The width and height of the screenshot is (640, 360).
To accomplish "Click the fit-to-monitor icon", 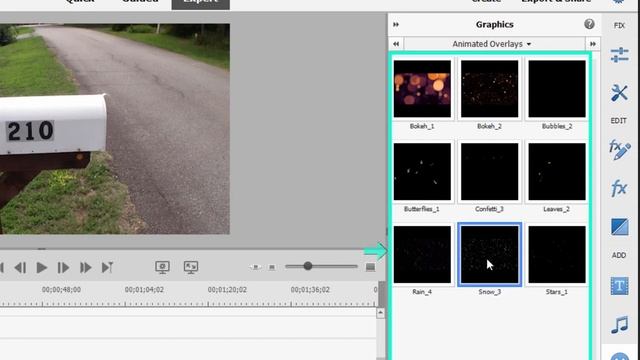I will tap(191, 267).
